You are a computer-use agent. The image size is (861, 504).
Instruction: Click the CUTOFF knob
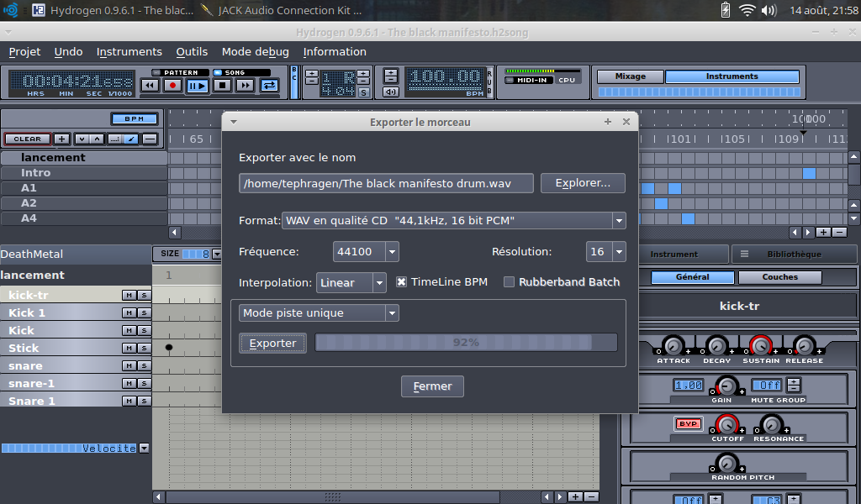pos(727,425)
